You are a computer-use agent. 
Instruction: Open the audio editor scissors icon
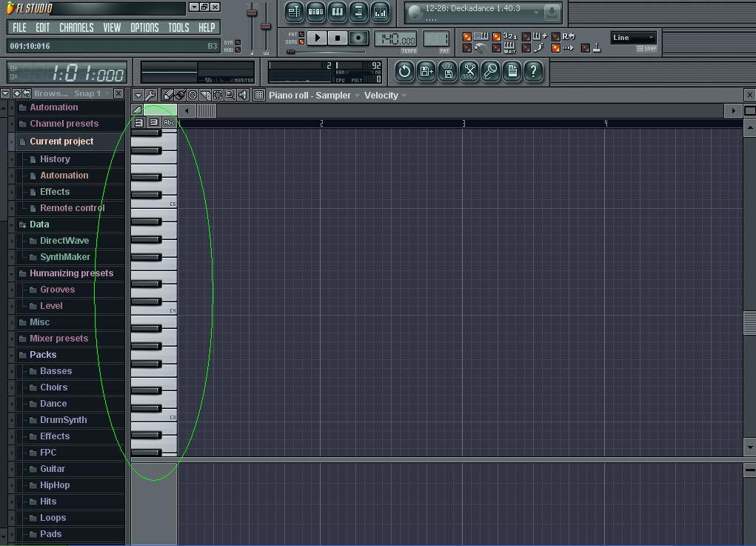469,71
